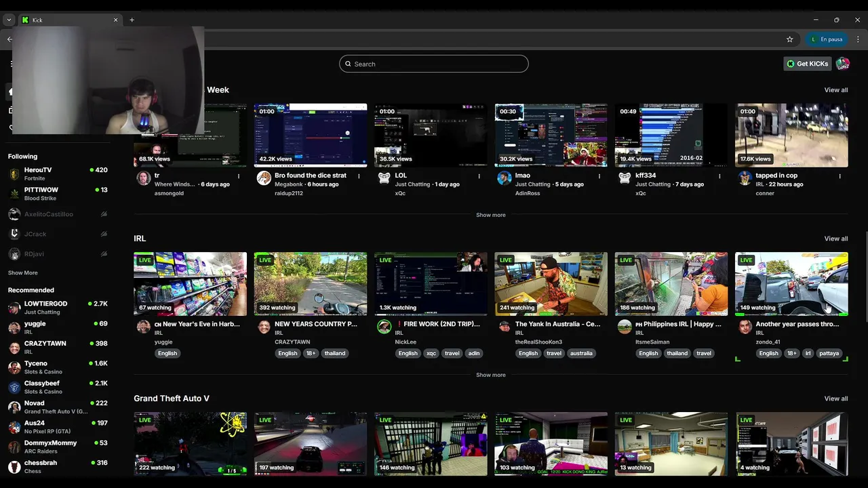The image size is (868, 488).
Task: Show more clips below the clips row
Action: [491, 215]
